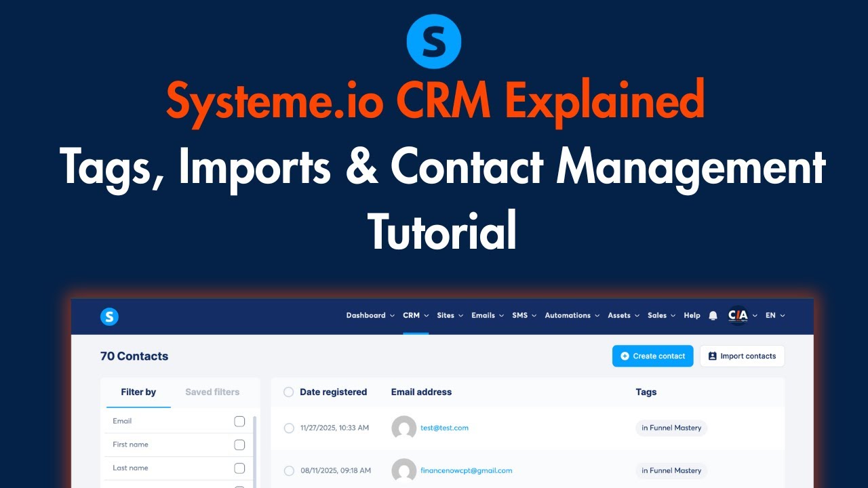Image resolution: width=868 pixels, height=488 pixels.
Task: Switch to the Saved filters tab
Action: pyautogui.click(x=212, y=392)
